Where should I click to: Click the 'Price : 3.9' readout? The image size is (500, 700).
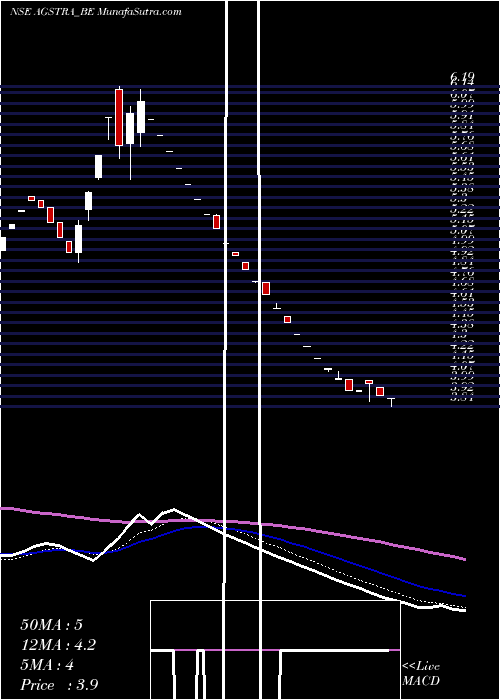point(59,685)
